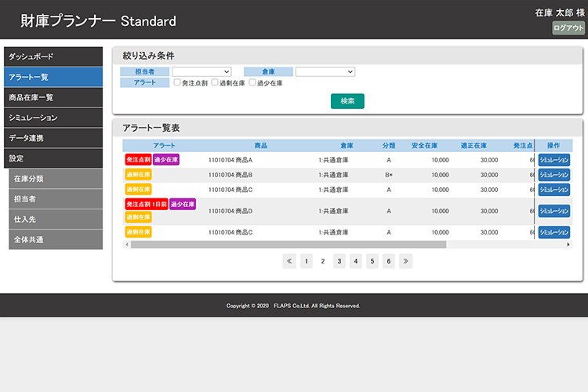Go to the next page with » arrow
This screenshot has width=588, height=392.
click(x=405, y=261)
